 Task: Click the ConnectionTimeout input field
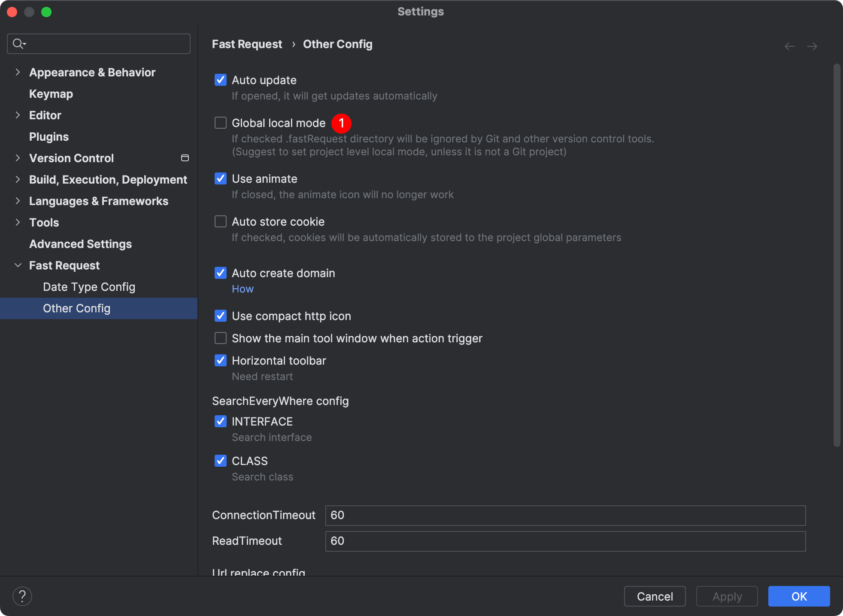565,515
